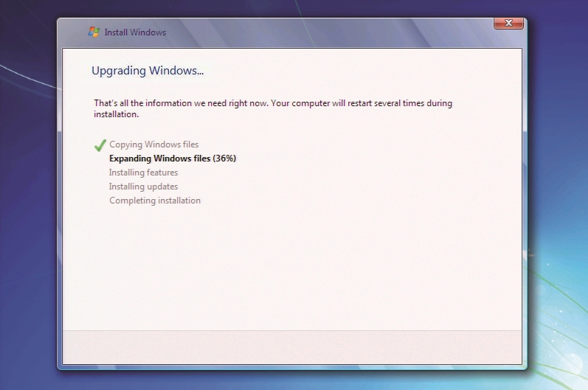The height and width of the screenshot is (390, 588).
Task: Click the green checkmark beside Copying Windows files
Action: tap(100, 145)
